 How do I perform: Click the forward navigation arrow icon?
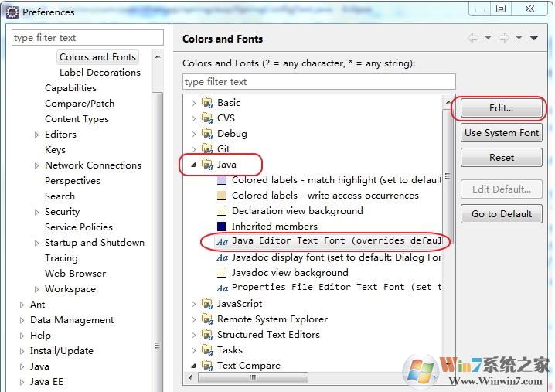[x=504, y=38]
